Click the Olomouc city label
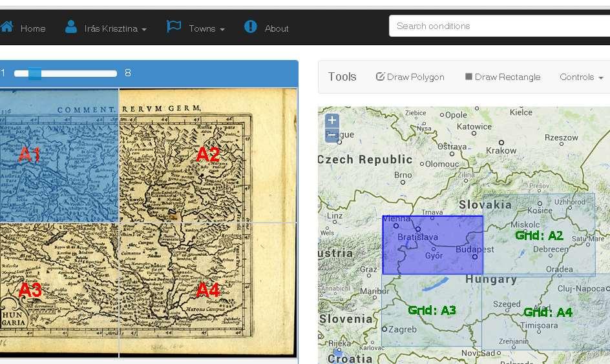This screenshot has height=364, width=610. point(442,164)
